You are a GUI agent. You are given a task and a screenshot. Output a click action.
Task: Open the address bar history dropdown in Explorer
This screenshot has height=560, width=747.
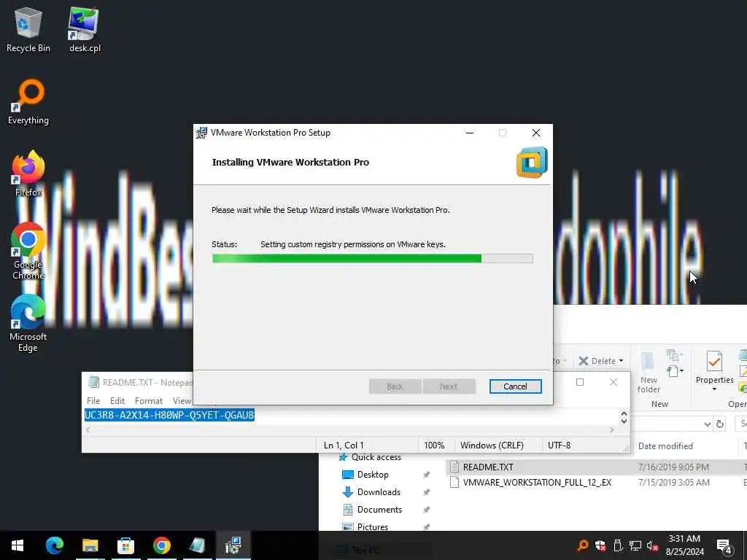(708, 424)
